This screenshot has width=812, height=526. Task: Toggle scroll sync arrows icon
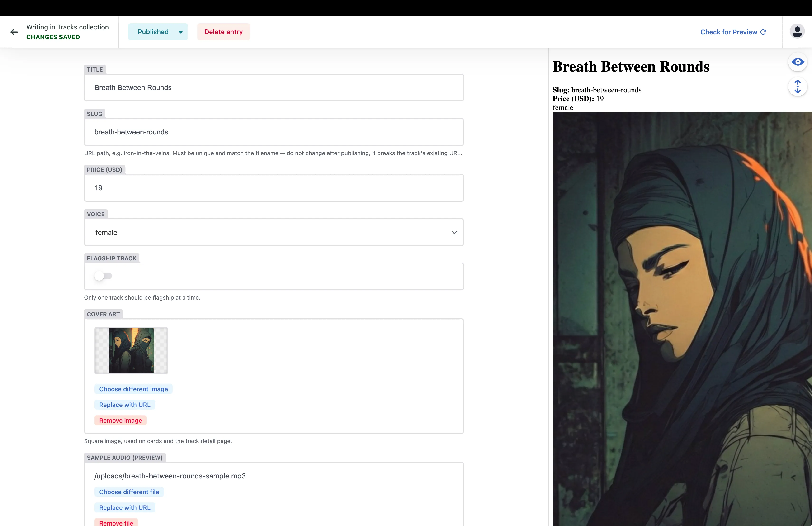pos(798,87)
